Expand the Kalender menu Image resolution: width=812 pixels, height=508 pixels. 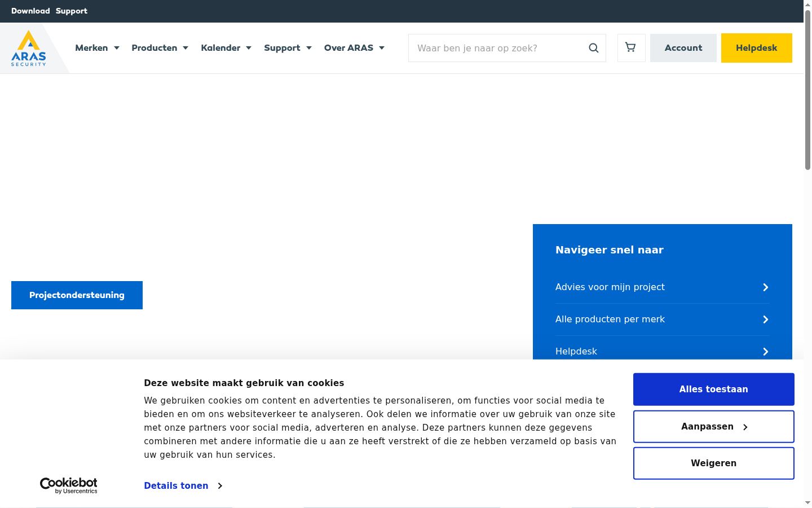point(226,48)
